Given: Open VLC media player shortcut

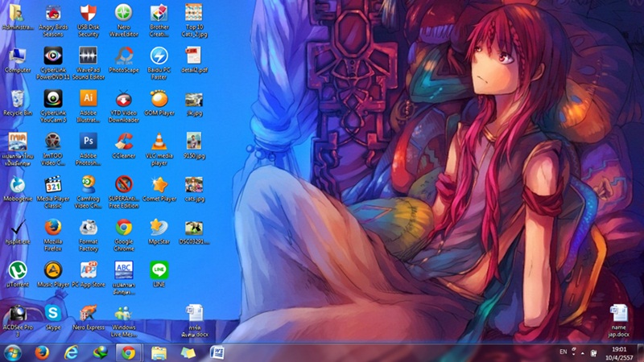Looking at the screenshot, I should coord(159,149).
